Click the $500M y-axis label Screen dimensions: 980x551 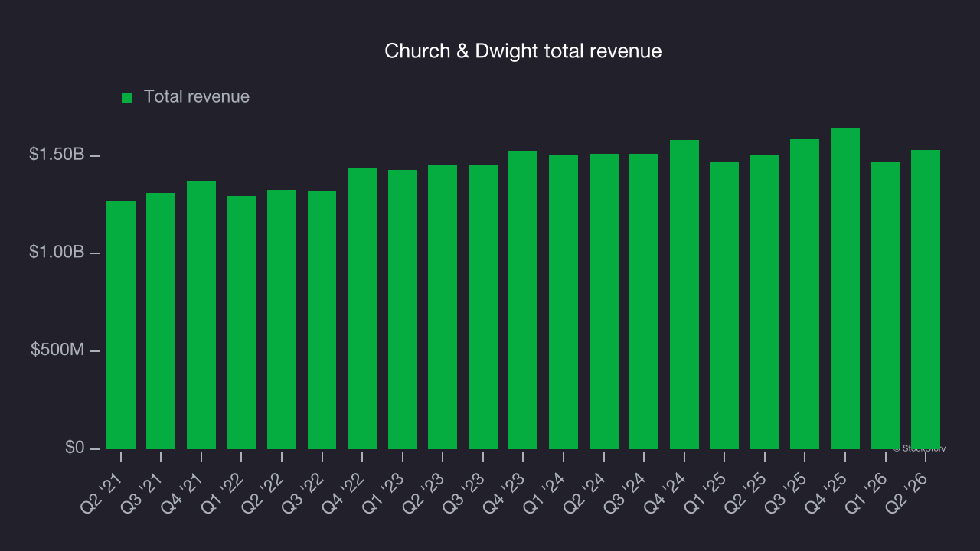coord(57,350)
